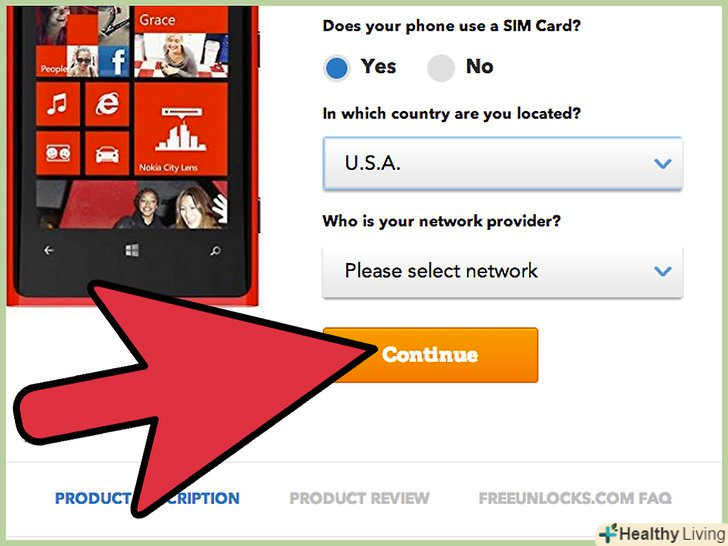
Task: Click the chevron on the network selector
Action: click(x=663, y=271)
